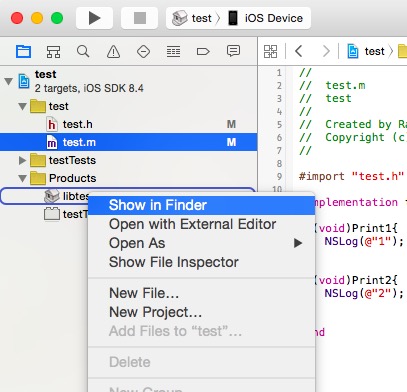Run the project with the Play button
407x392 pixels.
(94, 18)
